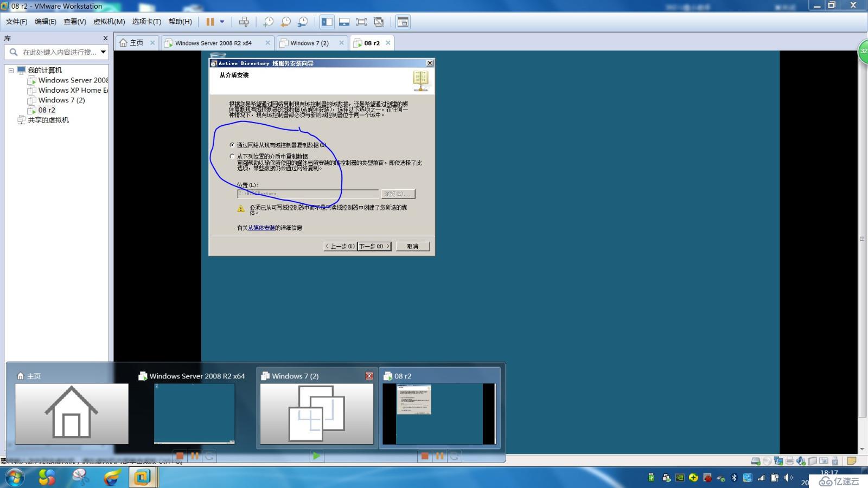
Task: Switch to the Windows 7 (2) tab
Action: coord(309,43)
